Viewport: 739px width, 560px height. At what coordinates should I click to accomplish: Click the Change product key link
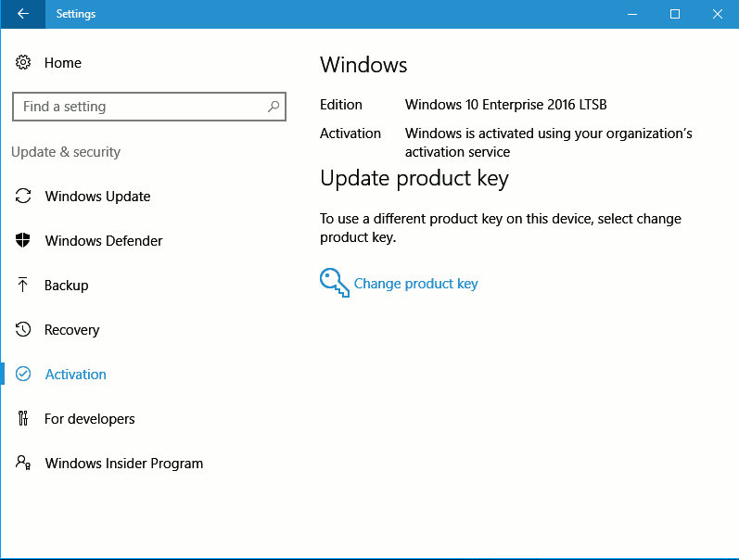coord(415,284)
